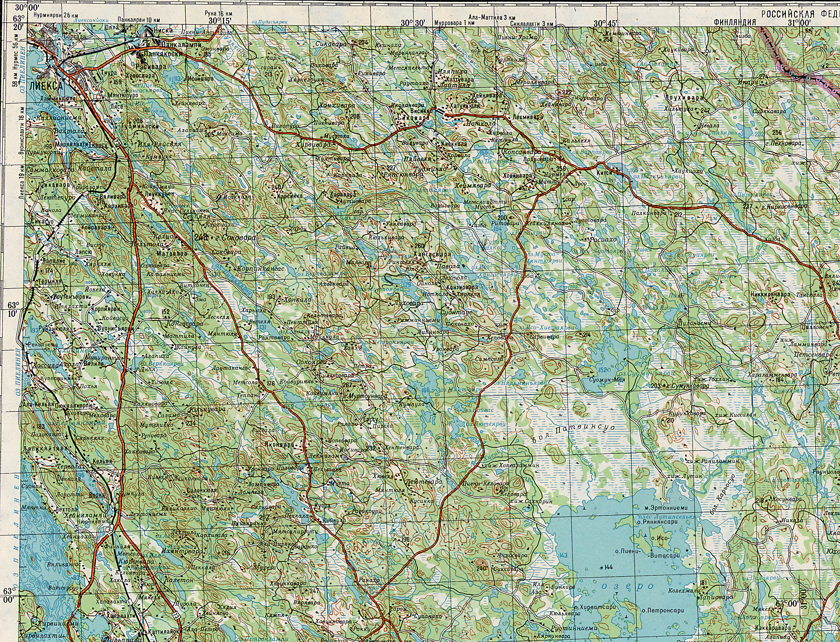The height and width of the screenshot is (642, 840).
Task: Click the "Лоухивара" label
Action: coord(684,98)
